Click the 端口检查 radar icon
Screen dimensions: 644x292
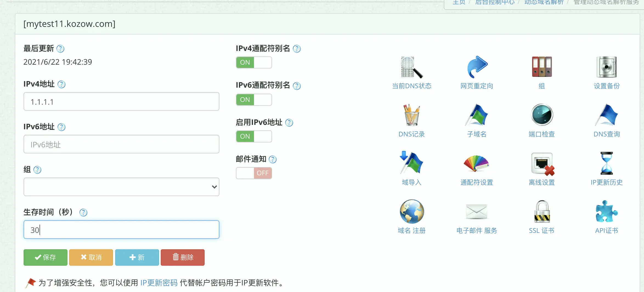[542, 115]
